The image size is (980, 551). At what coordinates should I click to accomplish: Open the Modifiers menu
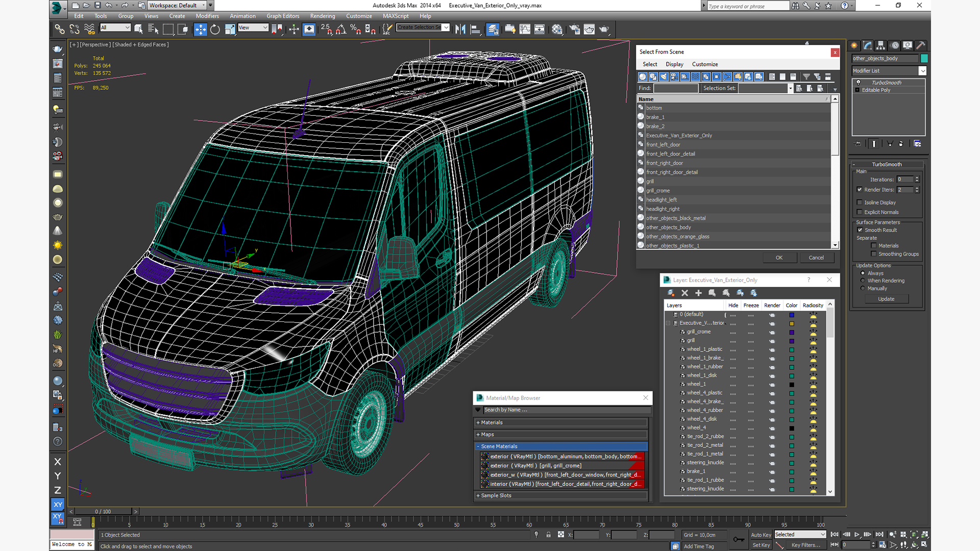click(207, 16)
